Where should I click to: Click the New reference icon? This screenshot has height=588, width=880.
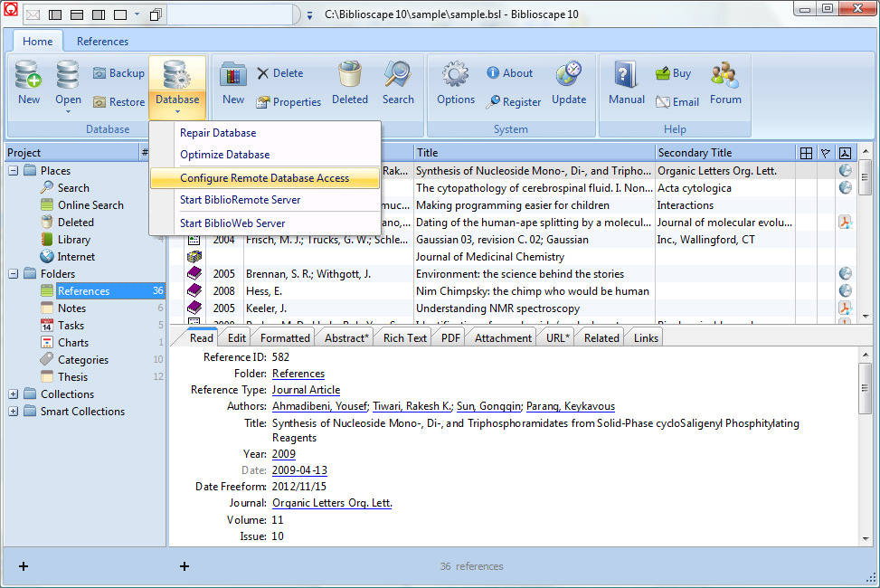(x=233, y=82)
